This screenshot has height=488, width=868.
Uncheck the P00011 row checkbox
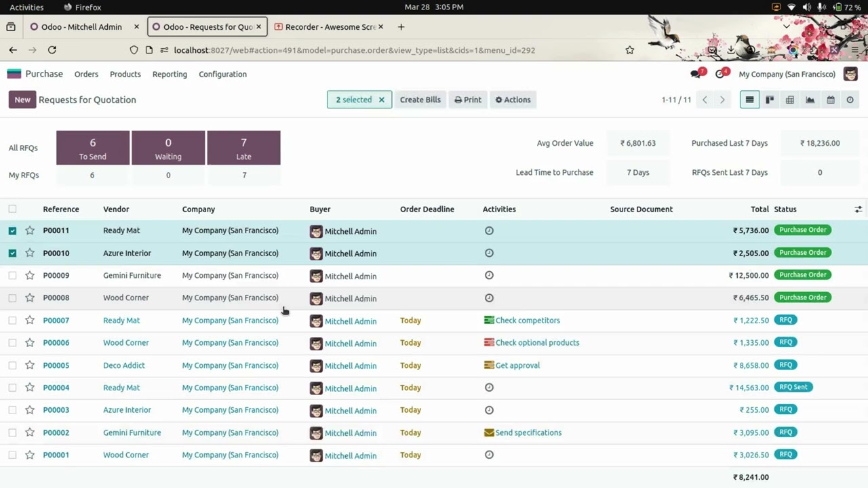click(12, 230)
